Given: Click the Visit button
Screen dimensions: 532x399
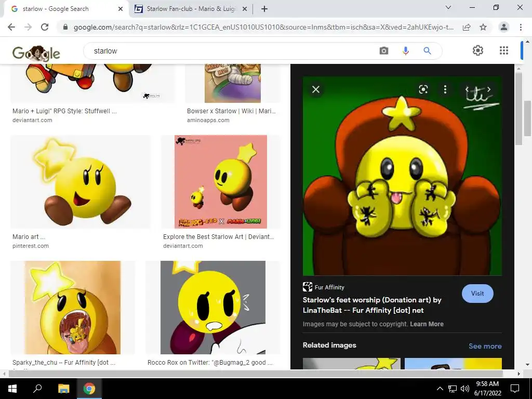Looking at the screenshot, I should [x=477, y=294].
